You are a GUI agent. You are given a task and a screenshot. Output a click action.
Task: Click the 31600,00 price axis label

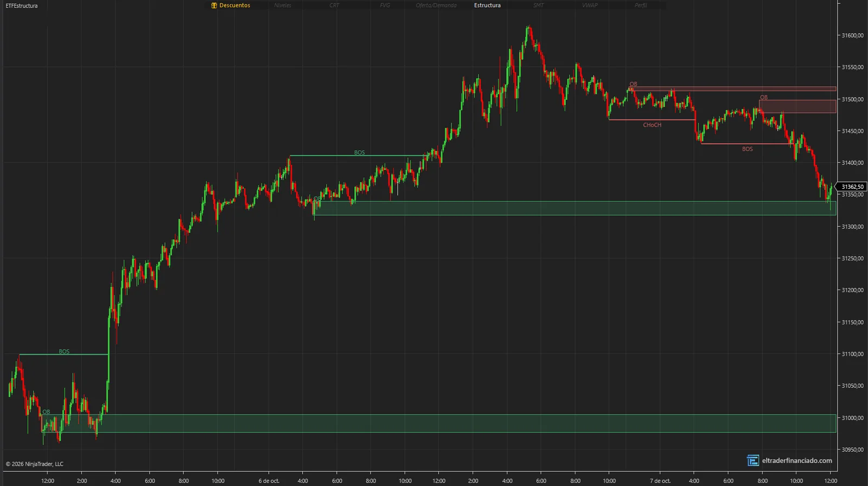[852, 35]
